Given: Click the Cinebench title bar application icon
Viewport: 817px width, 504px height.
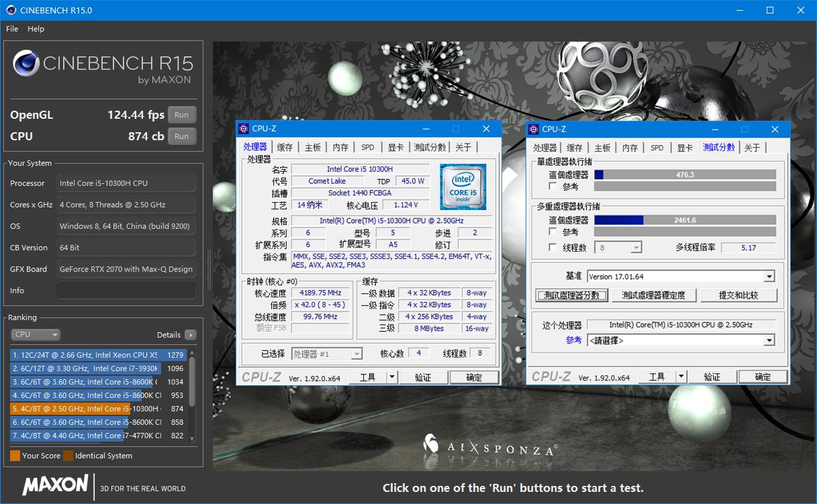Looking at the screenshot, I should pos(11,10).
